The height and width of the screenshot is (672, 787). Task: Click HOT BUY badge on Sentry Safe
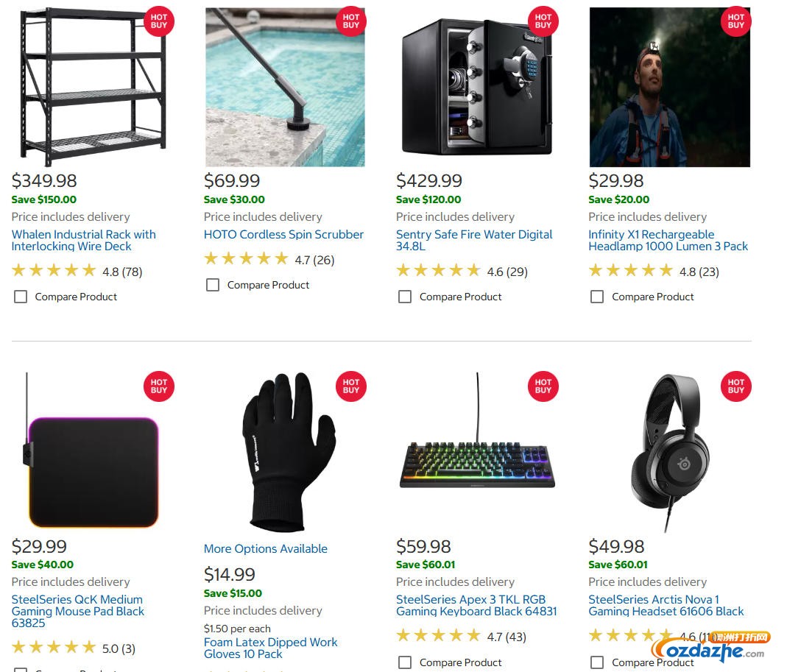point(543,21)
